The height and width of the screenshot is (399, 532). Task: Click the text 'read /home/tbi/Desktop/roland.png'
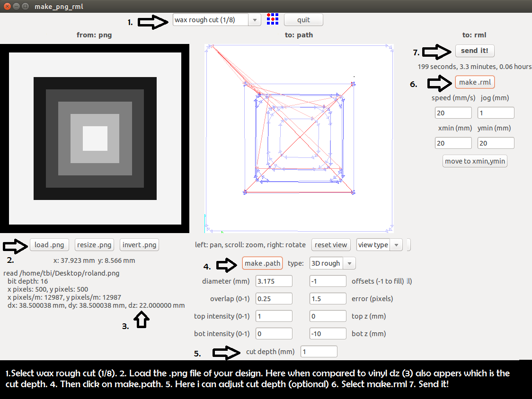point(62,273)
